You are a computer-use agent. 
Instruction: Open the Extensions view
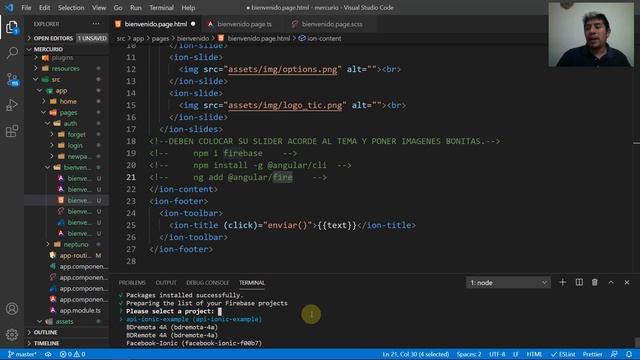click(12, 131)
